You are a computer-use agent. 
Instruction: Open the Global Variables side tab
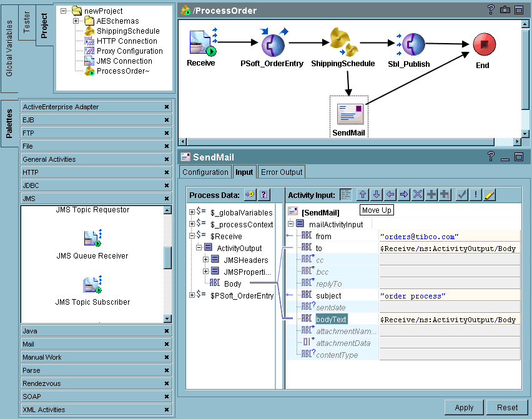pos(9,49)
